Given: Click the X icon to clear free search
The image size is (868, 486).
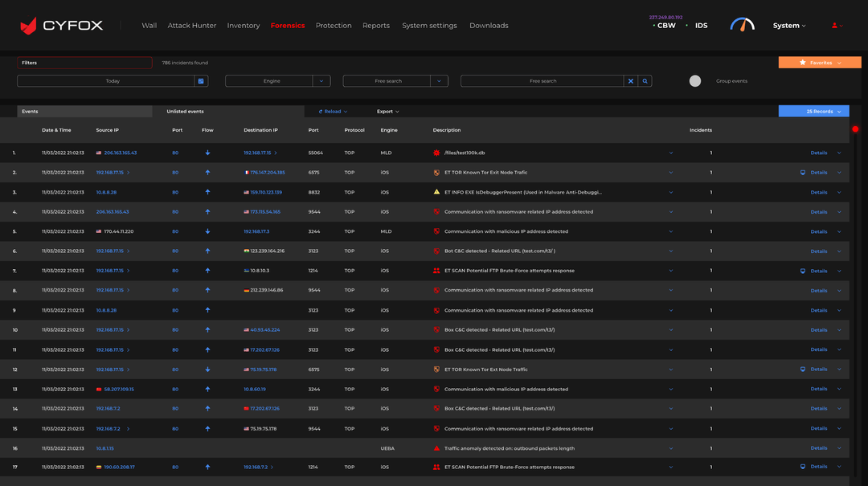Looking at the screenshot, I should point(630,80).
